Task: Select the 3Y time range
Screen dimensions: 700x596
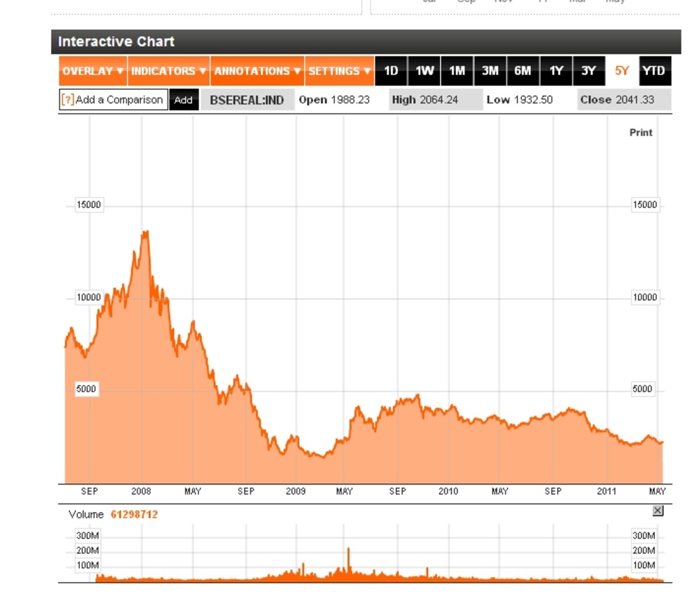Action: (589, 71)
